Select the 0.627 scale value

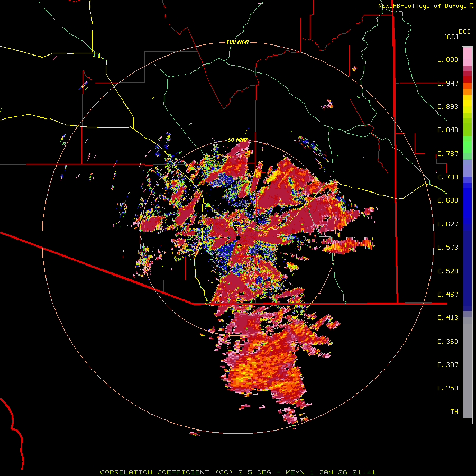pyautogui.click(x=448, y=224)
